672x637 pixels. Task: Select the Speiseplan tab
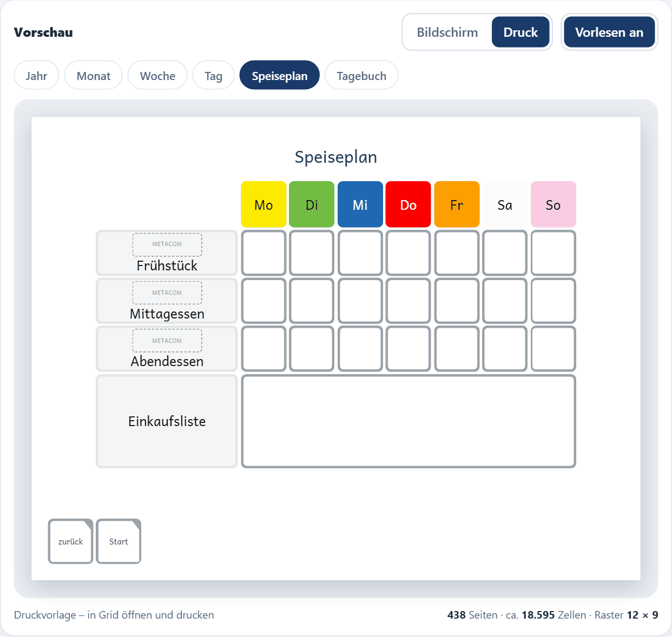tap(279, 76)
